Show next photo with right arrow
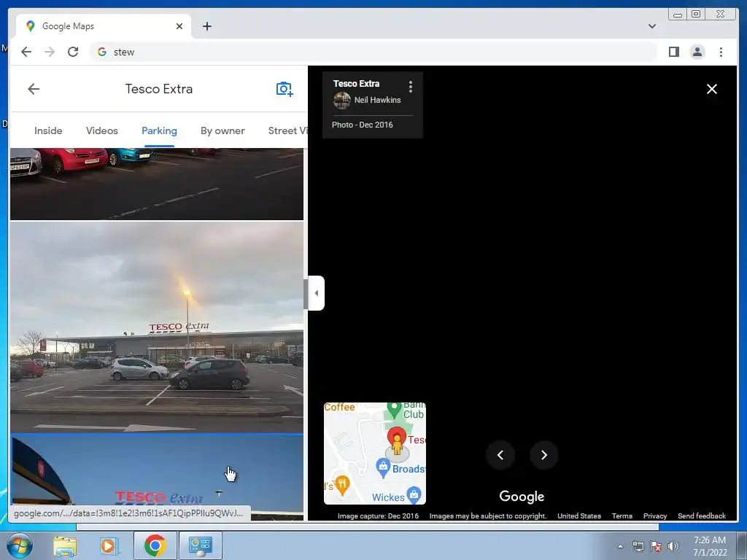747x560 pixels. point(544,455)
